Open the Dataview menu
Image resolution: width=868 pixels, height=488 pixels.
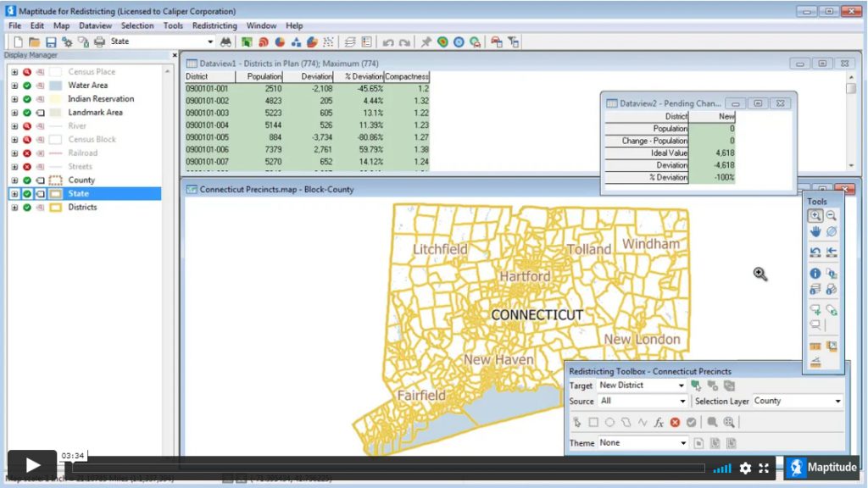tap(96, 26)
